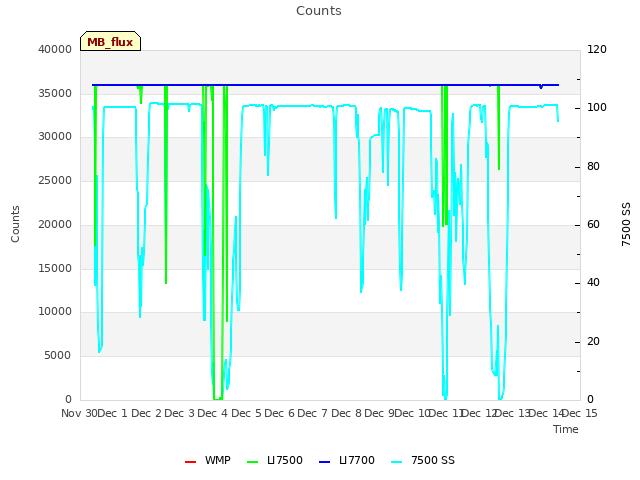
Task: Click the Nov 30 date tick
Action: [x=79, y=413]
